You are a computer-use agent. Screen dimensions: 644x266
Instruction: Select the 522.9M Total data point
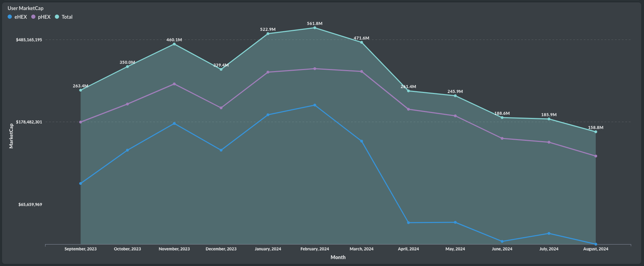pos(268,34)
